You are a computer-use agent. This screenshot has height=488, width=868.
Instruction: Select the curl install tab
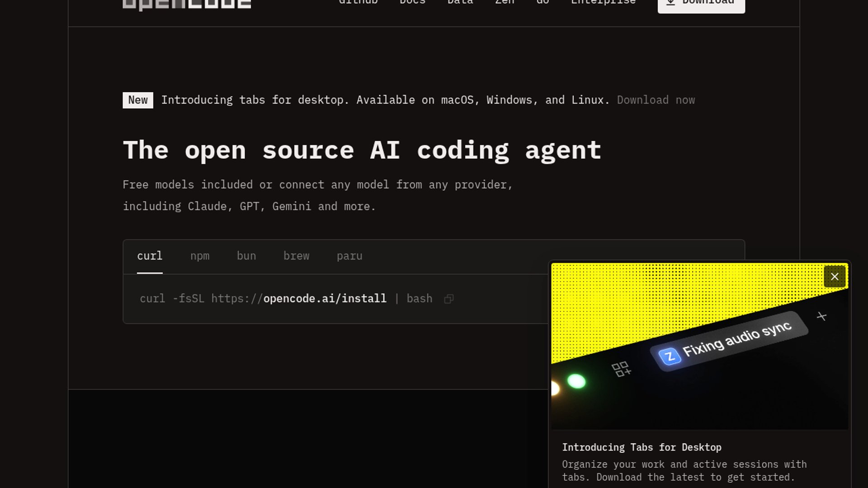150,256
